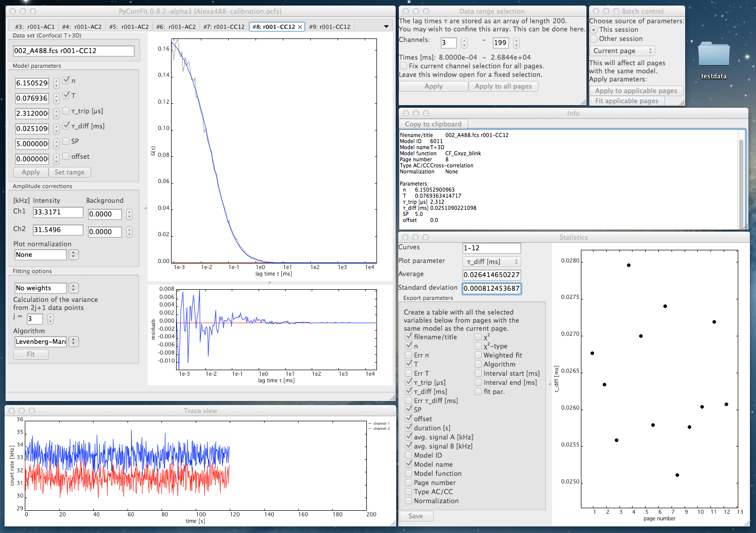Viewport: 756px width, 533px height.
Task: Open the Current page dropdown
Action: pos(622,51)
